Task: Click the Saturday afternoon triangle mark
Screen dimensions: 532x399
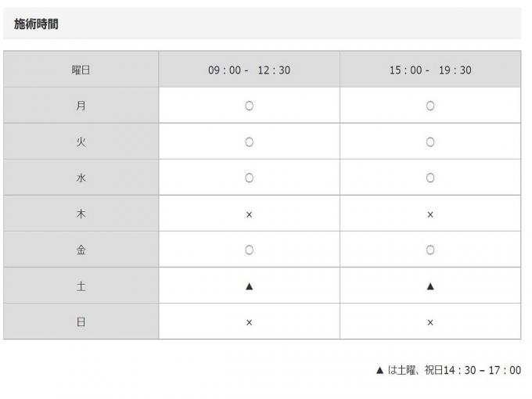Action: tap(430, 286)
